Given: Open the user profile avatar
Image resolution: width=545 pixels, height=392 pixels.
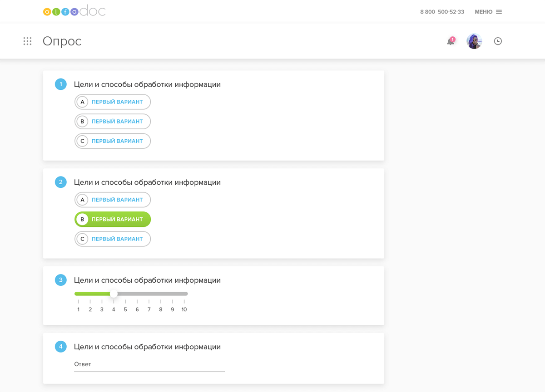Looking at the screenshot, I should click(474, 41).
